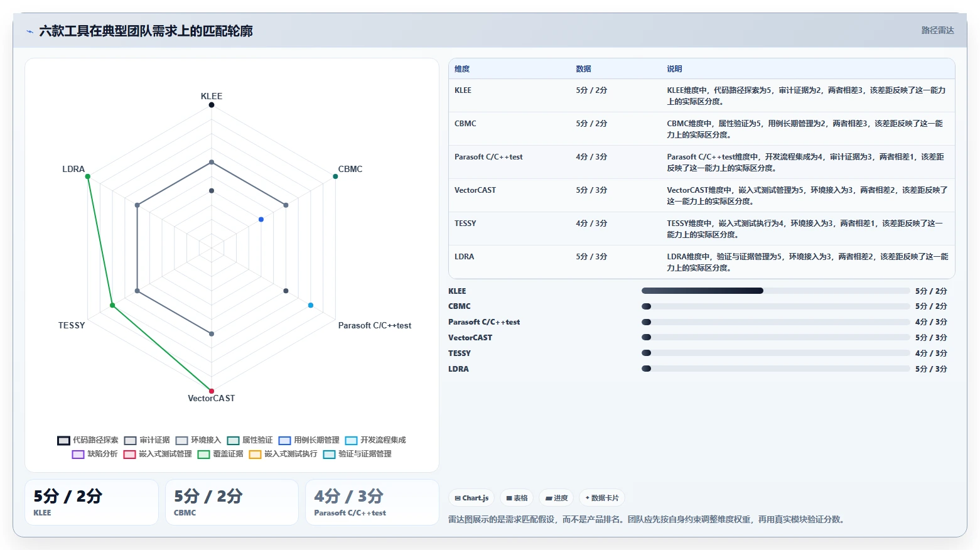Toggle the 缺陷分析 legend dataset

coord(95,454)
